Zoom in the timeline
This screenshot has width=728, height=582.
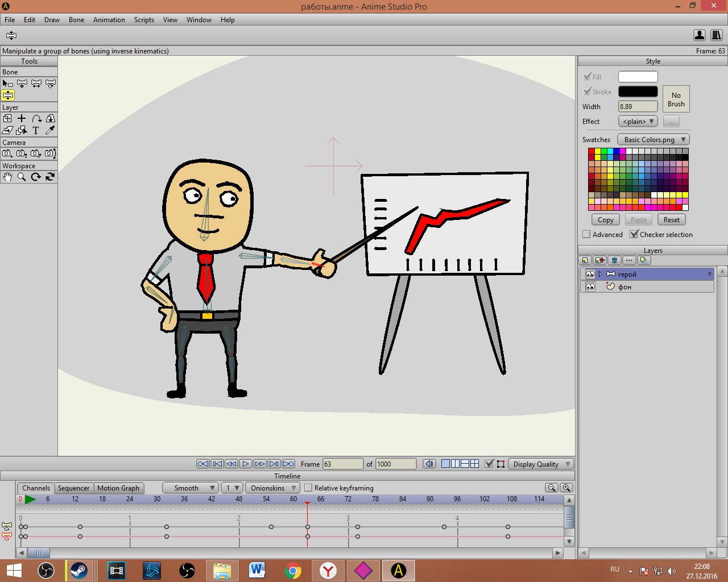[x=566, y=488]
